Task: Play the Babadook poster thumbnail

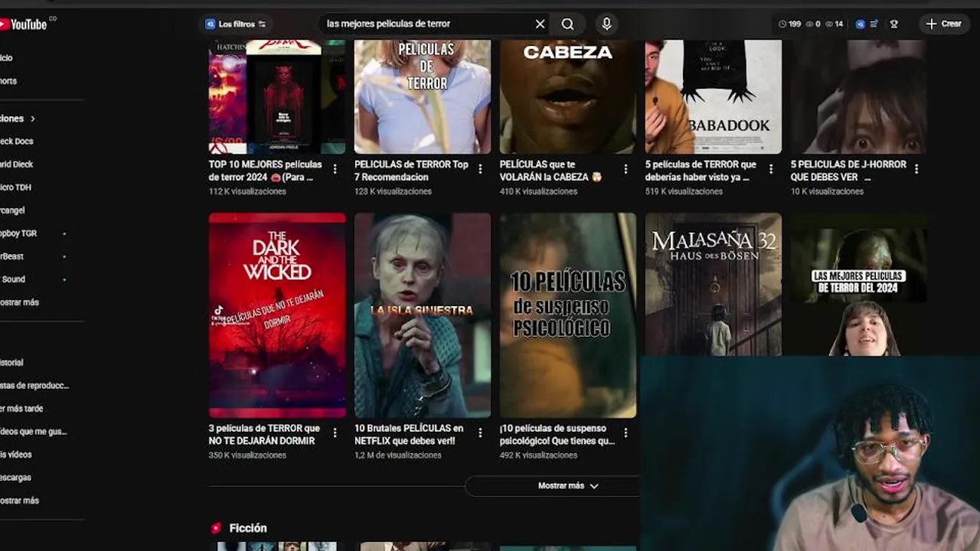Action: tap(714, 96)
